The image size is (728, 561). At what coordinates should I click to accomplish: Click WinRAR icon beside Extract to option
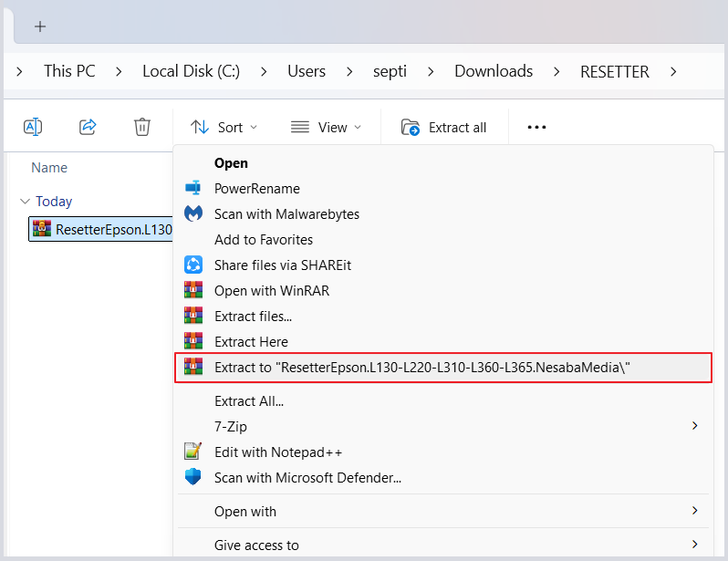(x=193, y=367)
